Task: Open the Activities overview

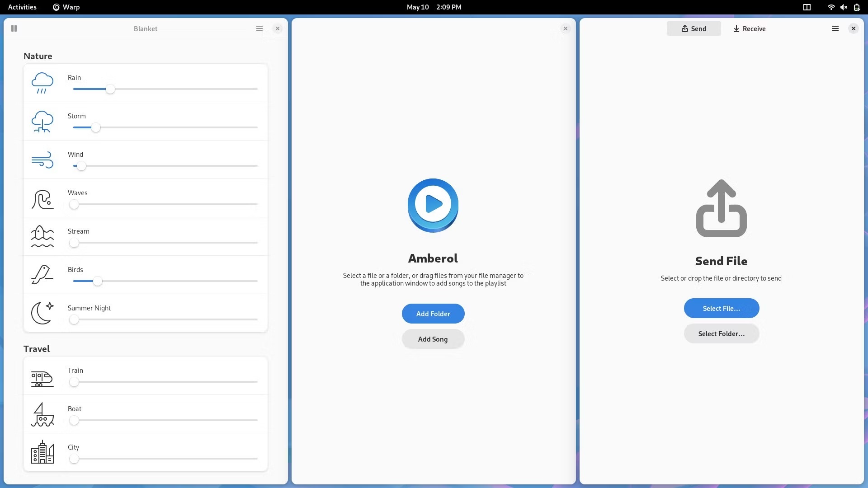Action: (22, 7)
